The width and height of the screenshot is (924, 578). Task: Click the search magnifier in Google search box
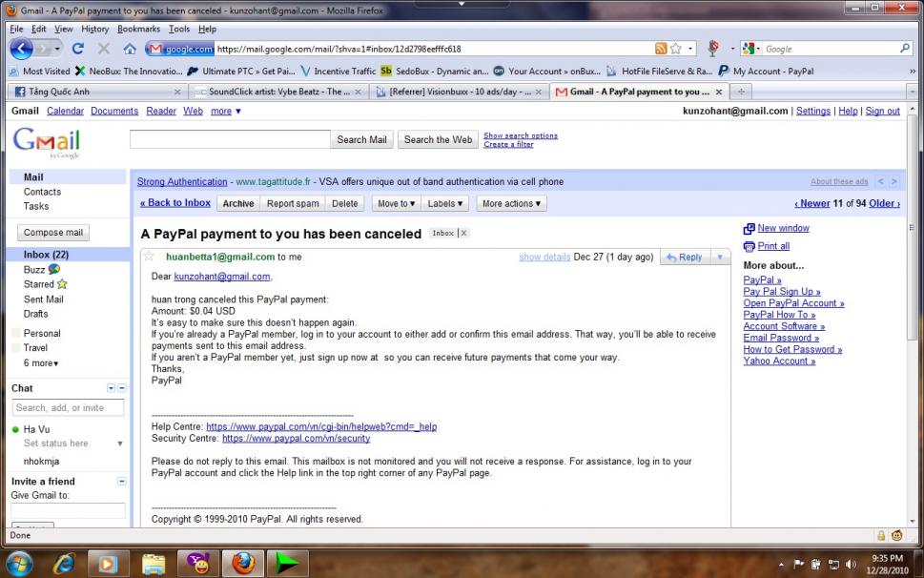tap(905, 49)
